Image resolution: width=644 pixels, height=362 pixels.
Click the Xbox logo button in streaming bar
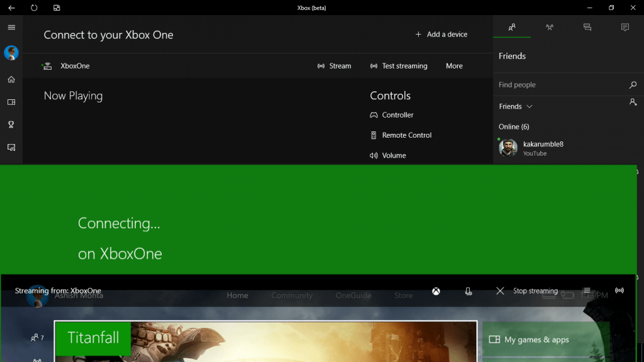436,291
